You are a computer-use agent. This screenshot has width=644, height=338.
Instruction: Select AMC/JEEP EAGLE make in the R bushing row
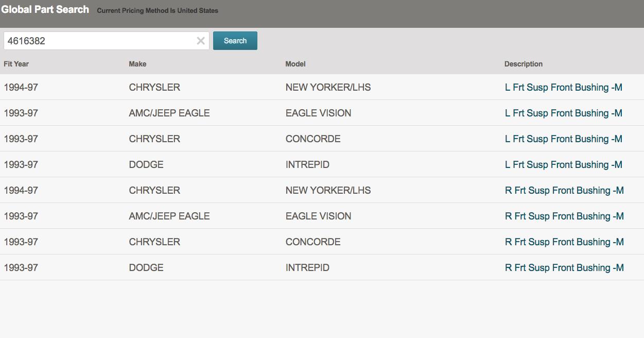(x=169, y=216)
